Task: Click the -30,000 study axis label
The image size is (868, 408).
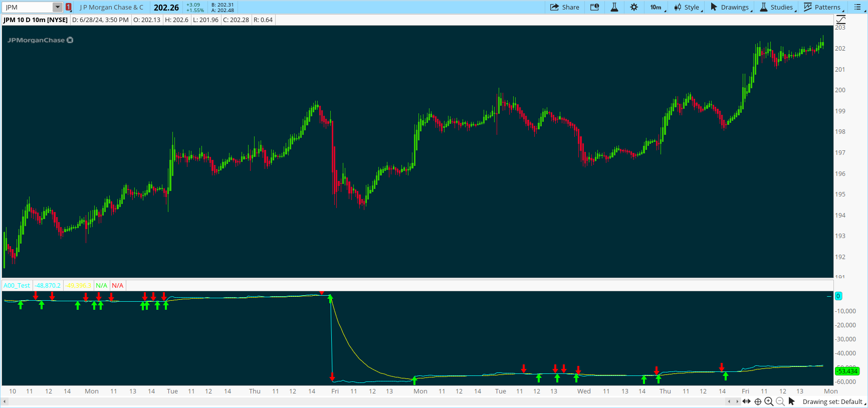Action: point(845,339)
